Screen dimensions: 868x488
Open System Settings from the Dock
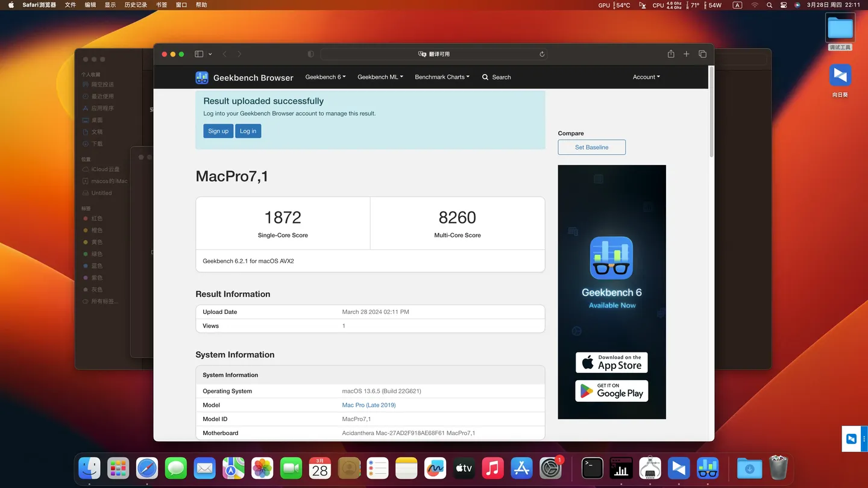pos(550,468)
